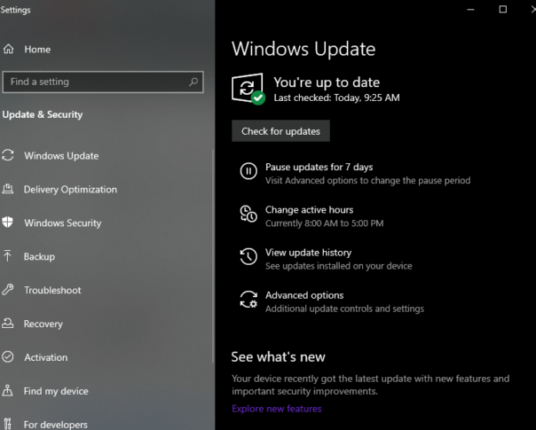This screenshot has height=430, width=536.
Task: Open Advanced options for updates
Action: [304, 295]
